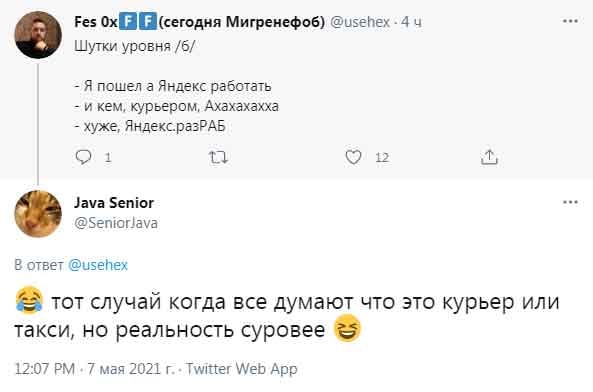The image size is (593, 392).
Task: Follow the blue @usehex link in 'В ответ'
Action: (98, 265)
